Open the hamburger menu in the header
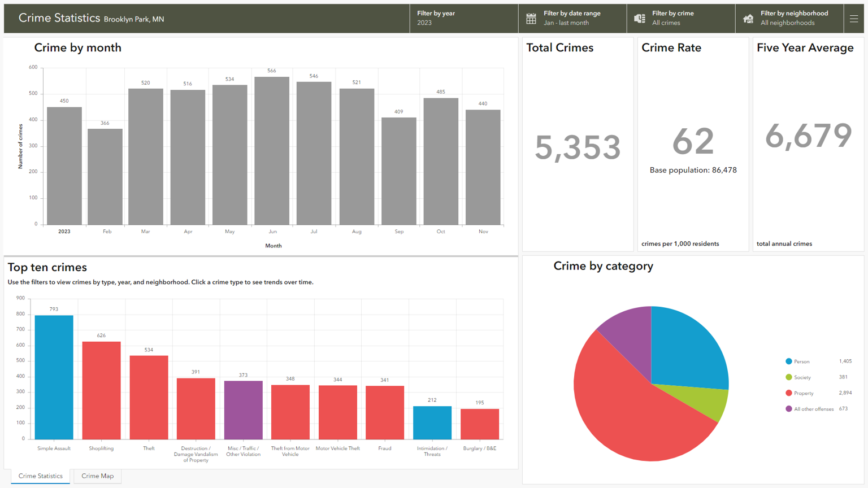The width and height of the screenshot is (868, 488). (x=854, y=19)
